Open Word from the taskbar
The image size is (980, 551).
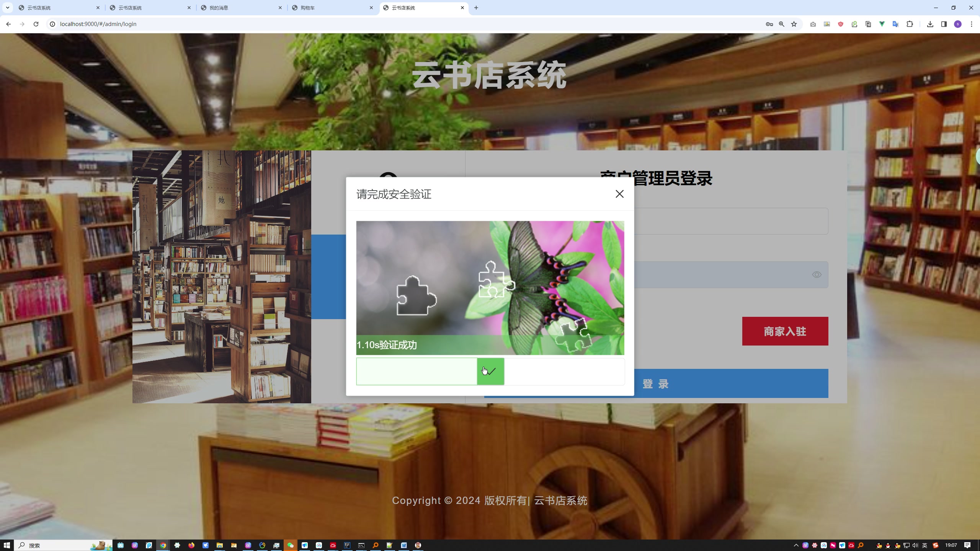point(404,545)
